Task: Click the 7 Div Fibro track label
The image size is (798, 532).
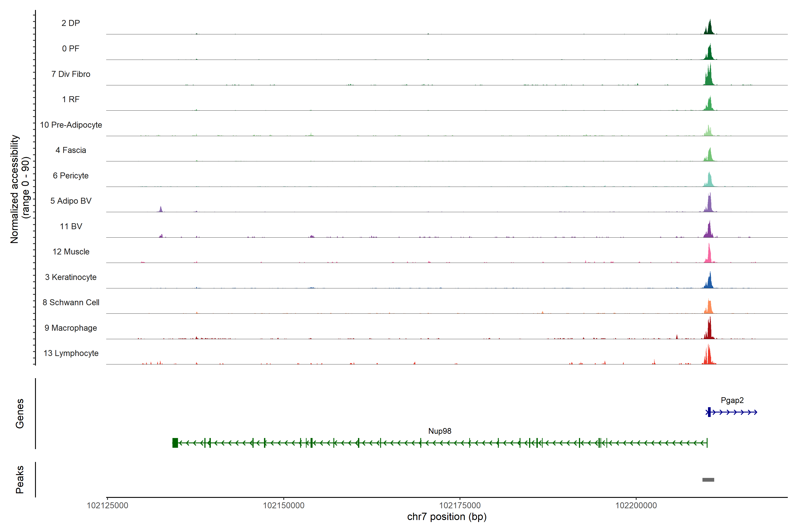Action: click(71, 74)
